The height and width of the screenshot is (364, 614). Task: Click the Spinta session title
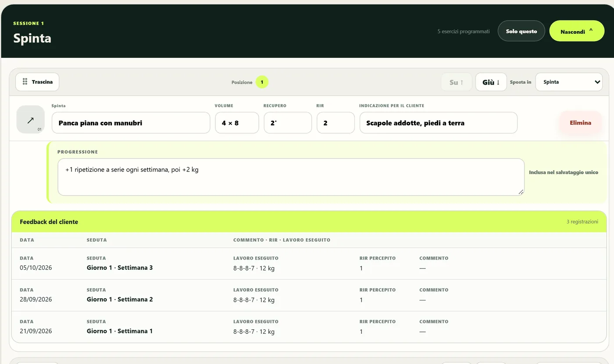coord(32,38)
